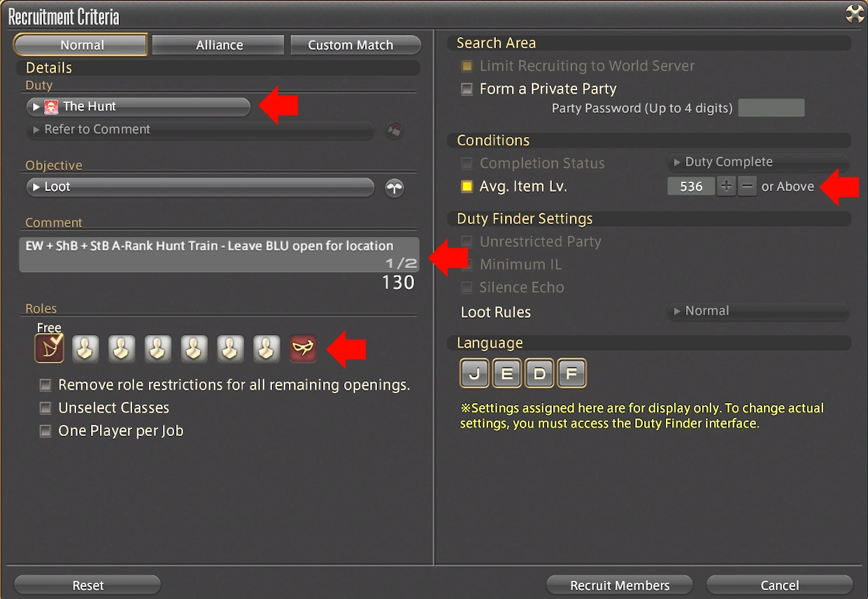Select the red Blue Mage mask role slot
The image size is (868, 599).
[x=303, y=348]
